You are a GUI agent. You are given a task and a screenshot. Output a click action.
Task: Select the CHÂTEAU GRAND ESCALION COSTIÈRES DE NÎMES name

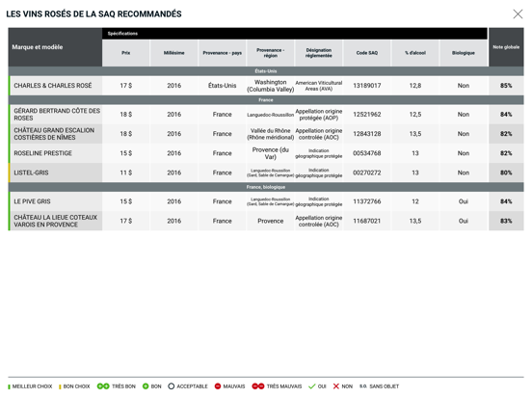(54, 134)
